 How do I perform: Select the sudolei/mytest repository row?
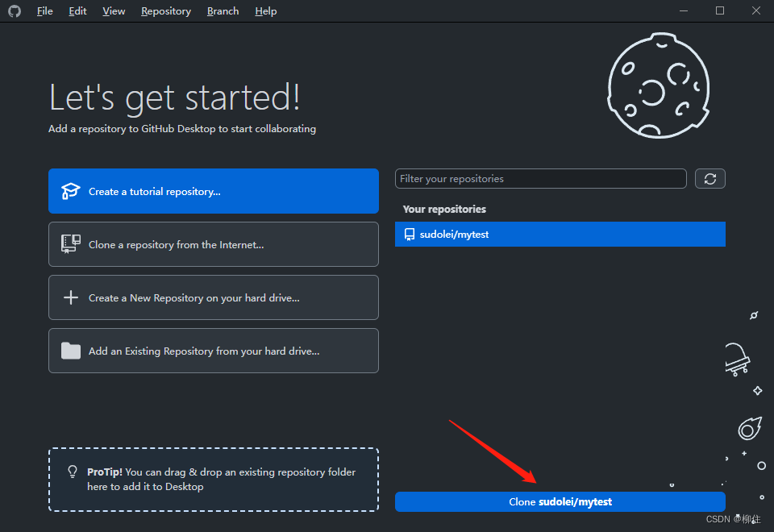click(560, 235)
